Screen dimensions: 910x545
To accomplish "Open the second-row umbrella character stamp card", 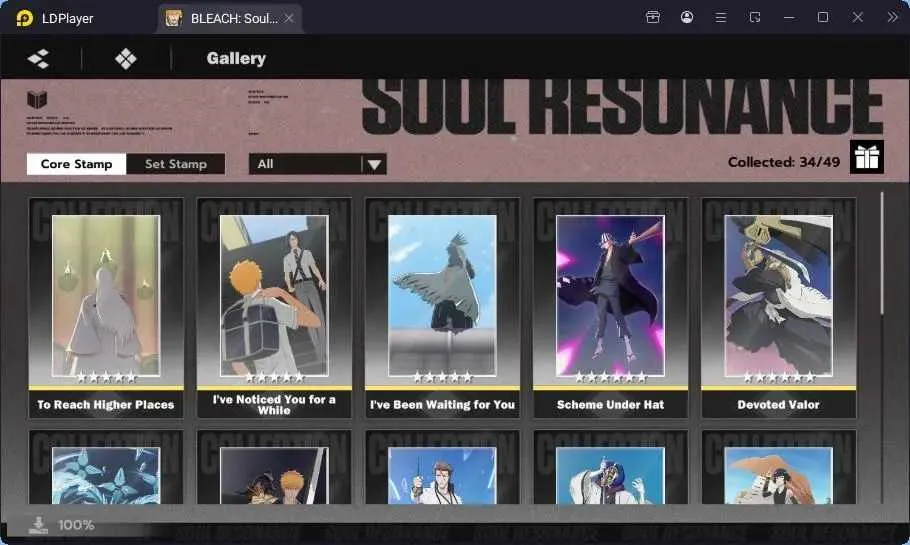I will pos(779,467).
